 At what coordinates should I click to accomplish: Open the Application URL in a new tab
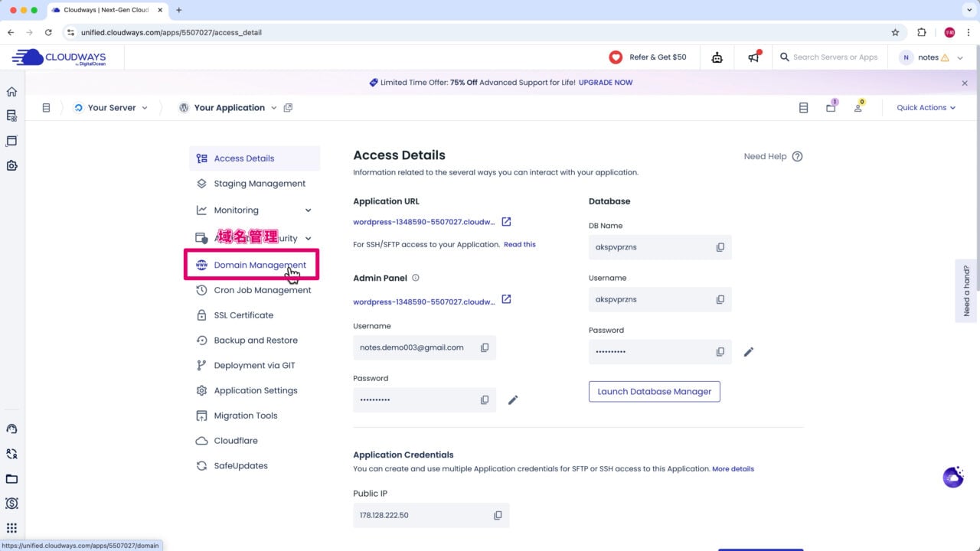tap(506, 221)
